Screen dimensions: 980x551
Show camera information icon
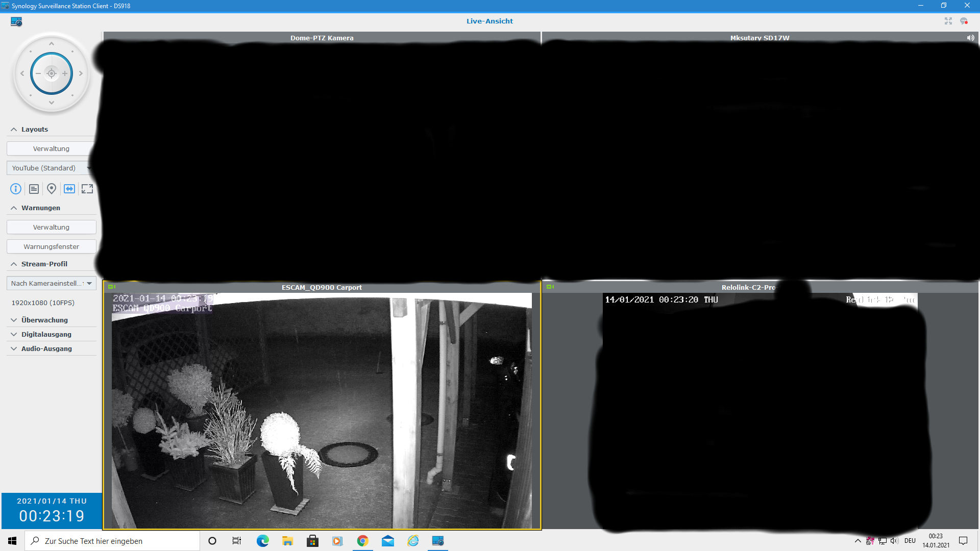coord(16,189)
